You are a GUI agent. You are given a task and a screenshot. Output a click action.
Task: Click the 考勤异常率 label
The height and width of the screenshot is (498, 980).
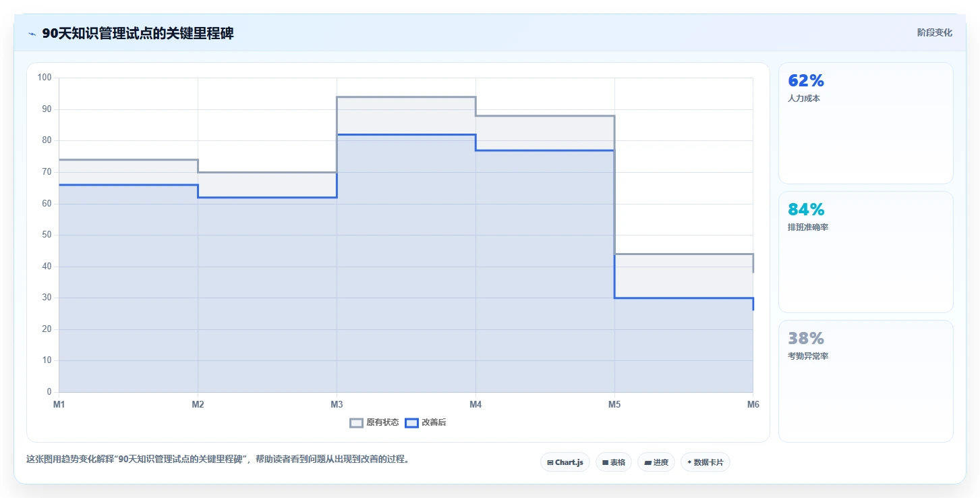808,356
